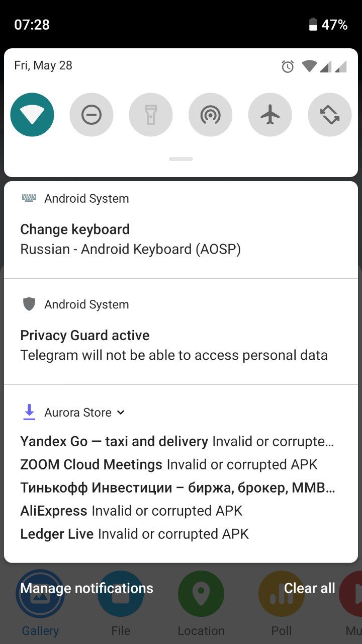Image resolution: width=362 pixels, height=644 pixels.
Task: Expand quick settings using drag handle
Action: point(181,159)
